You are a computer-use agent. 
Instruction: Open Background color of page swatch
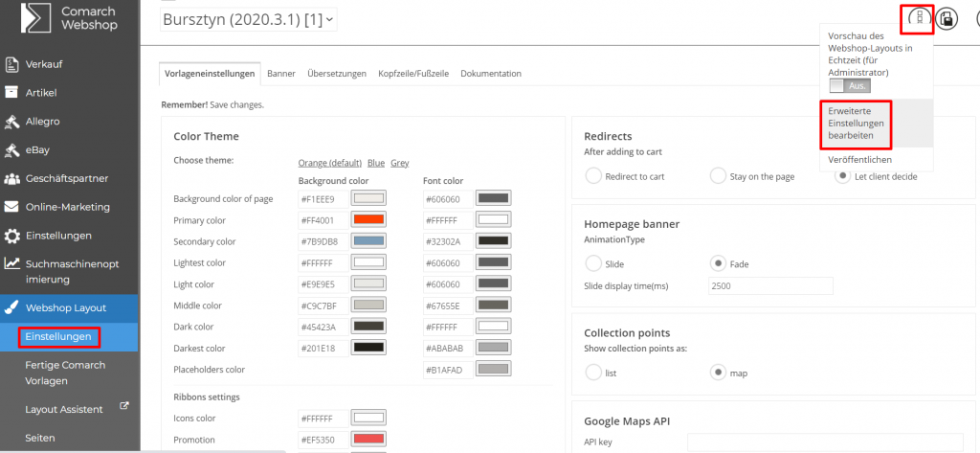tap(368, 198)
